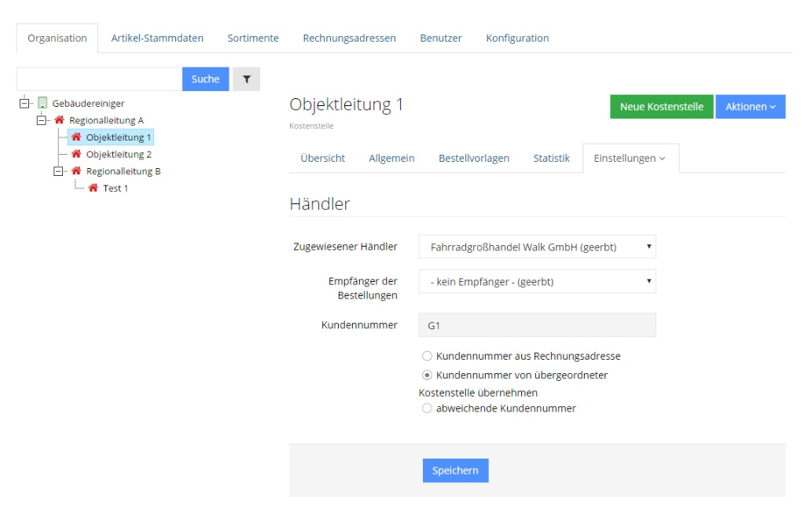This screenshot has height=516, width=812.
Task: Click the search input field
Action: coord(99,79)
